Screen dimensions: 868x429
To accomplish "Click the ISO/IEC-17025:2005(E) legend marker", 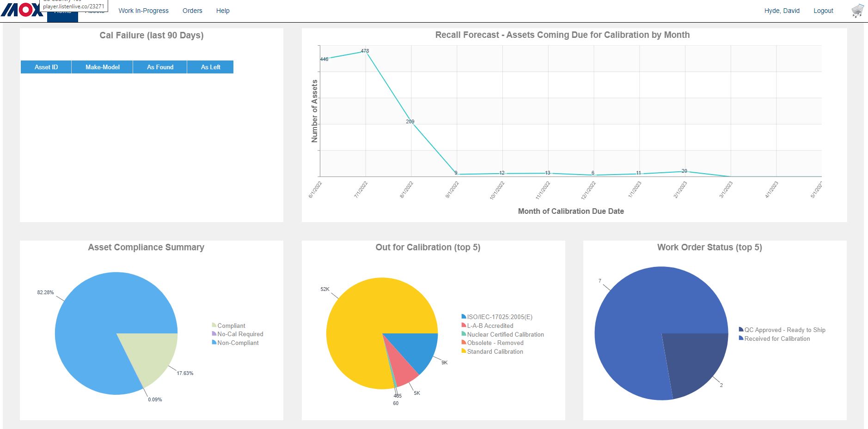I will pyautogui.click(x=464, y=316).
